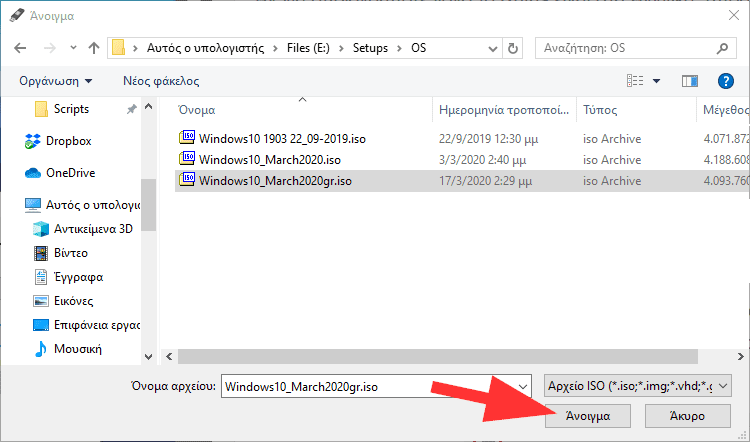The image size is (750, 442).
Task: Click the folder icon in address bar
Action: (x=118, y=48)
